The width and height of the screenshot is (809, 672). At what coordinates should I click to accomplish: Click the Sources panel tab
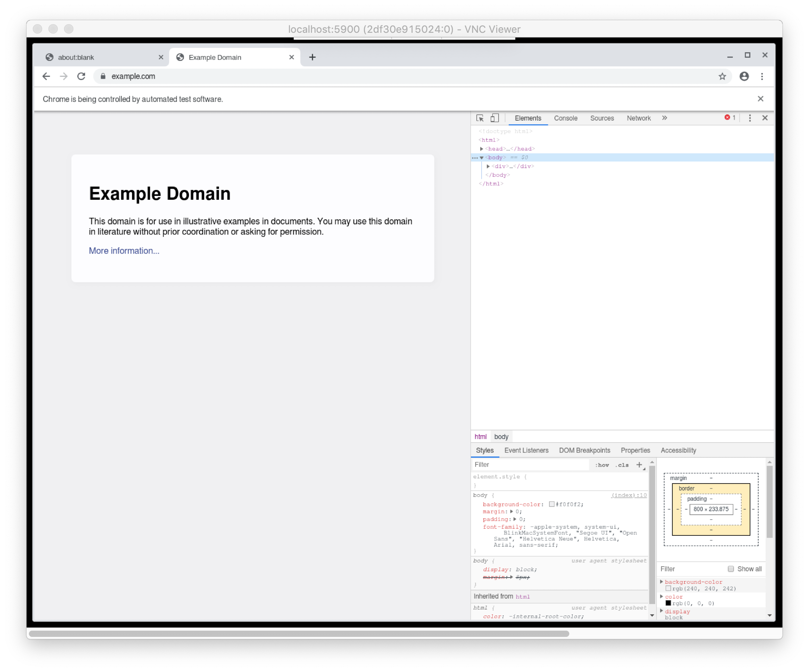coord(601,118)
